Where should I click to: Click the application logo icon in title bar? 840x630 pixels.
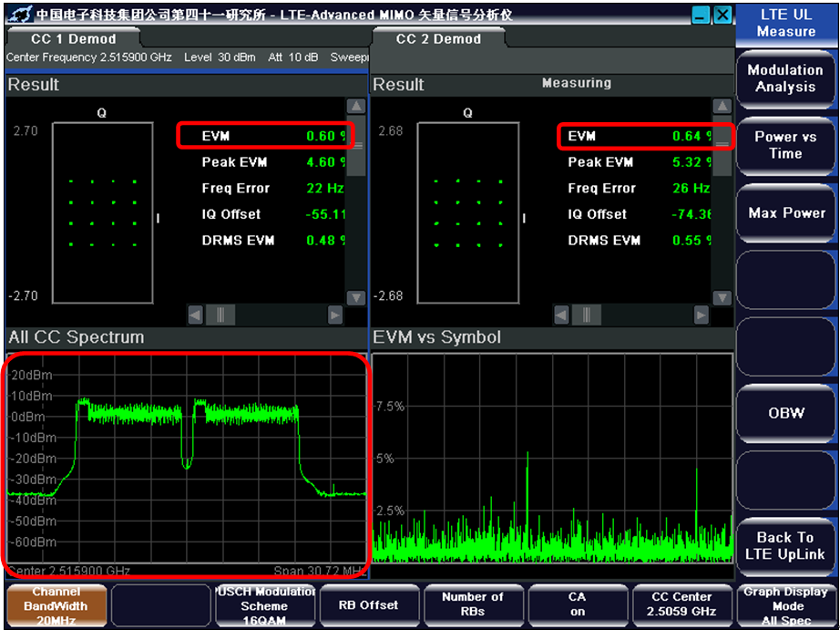[20, 15]
